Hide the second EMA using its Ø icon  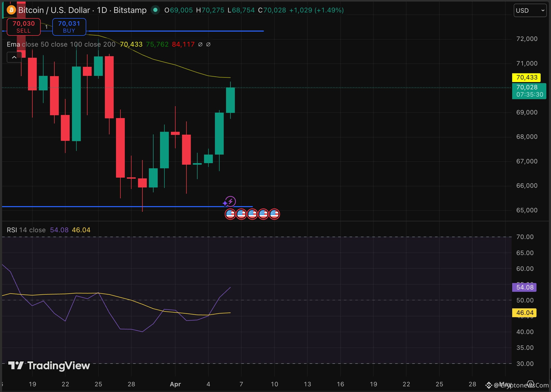[x=209, y=44]
